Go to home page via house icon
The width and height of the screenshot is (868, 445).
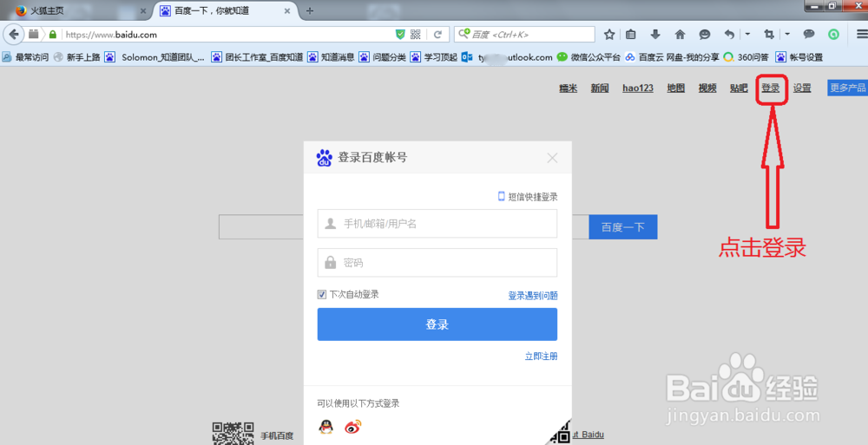pos(680,35)
